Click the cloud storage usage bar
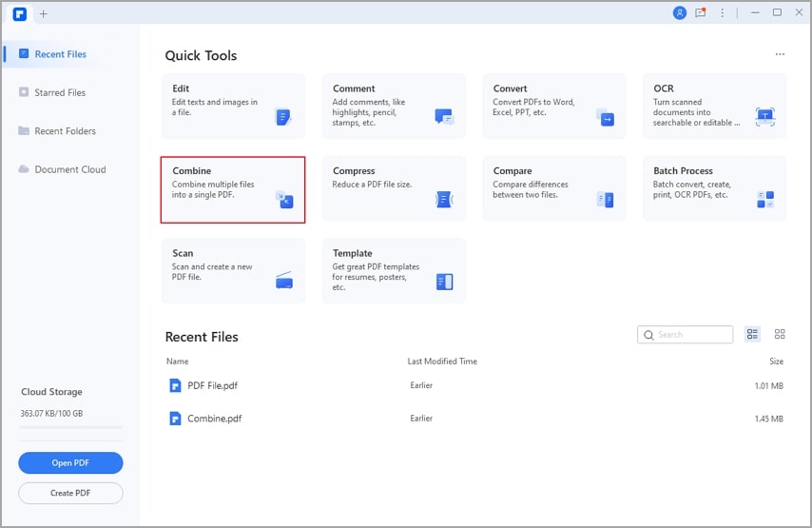Screen dimensions: 812x528 click(70, 427)
